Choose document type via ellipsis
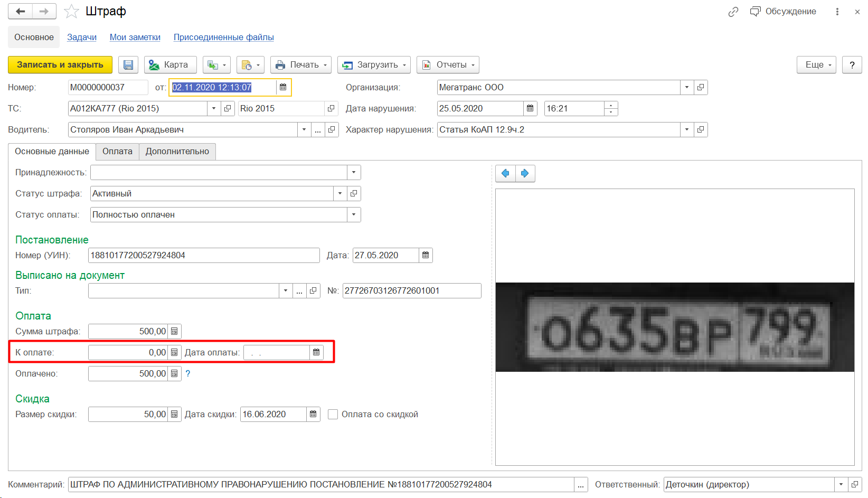 (x=299, y=291)
